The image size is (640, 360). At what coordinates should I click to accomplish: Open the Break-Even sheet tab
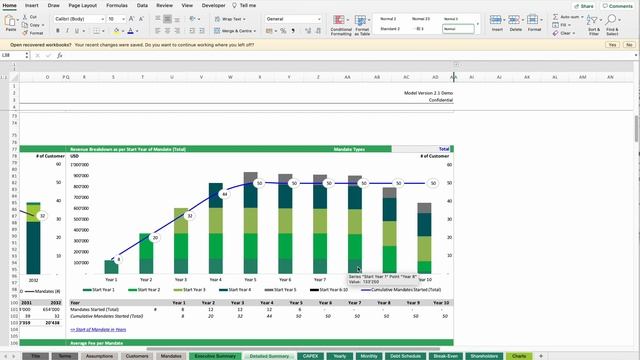coord(445,356)
